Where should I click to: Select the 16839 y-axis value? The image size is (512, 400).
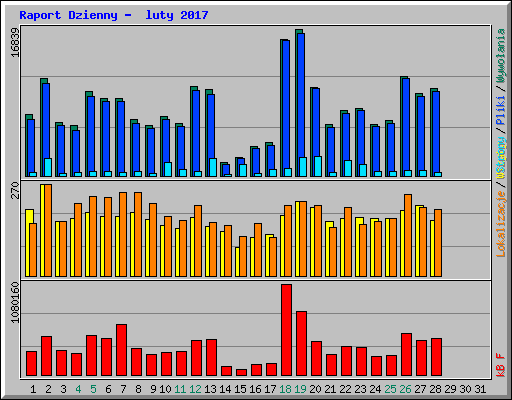pos(15,42)
